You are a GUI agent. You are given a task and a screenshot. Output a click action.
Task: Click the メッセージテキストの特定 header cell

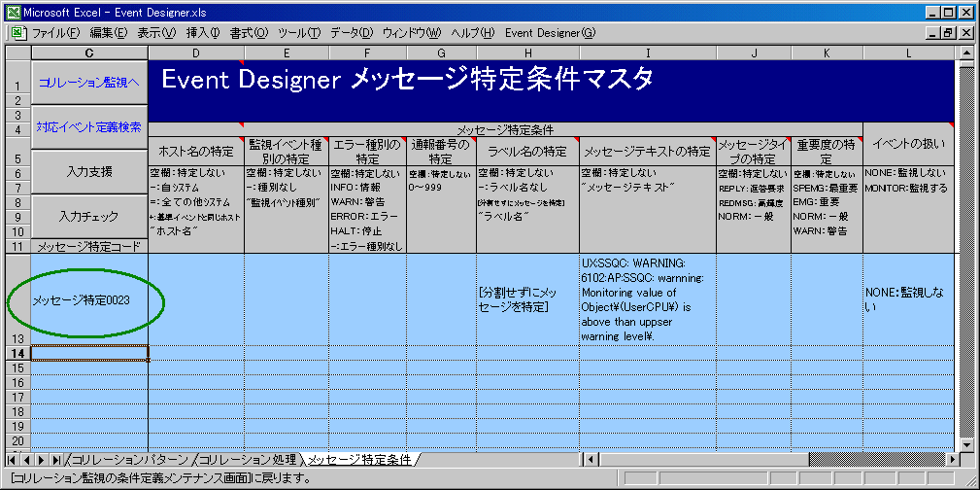coord(648,151)
